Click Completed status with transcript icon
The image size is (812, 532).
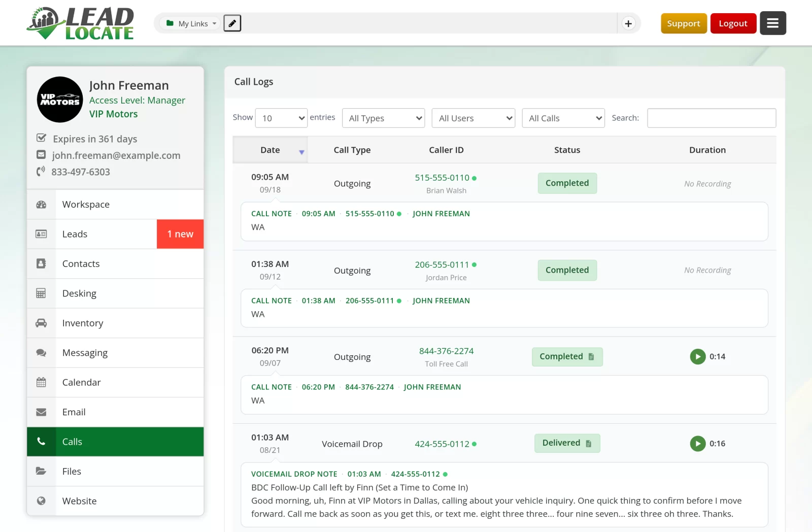[567, 357]
